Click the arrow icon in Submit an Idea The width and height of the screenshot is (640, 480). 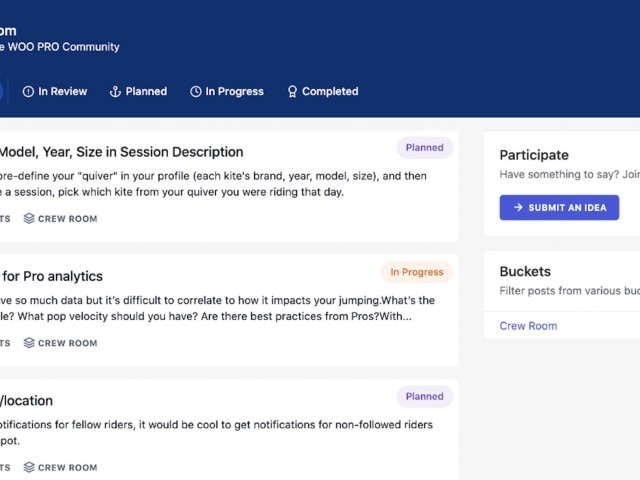click(518, 208)
